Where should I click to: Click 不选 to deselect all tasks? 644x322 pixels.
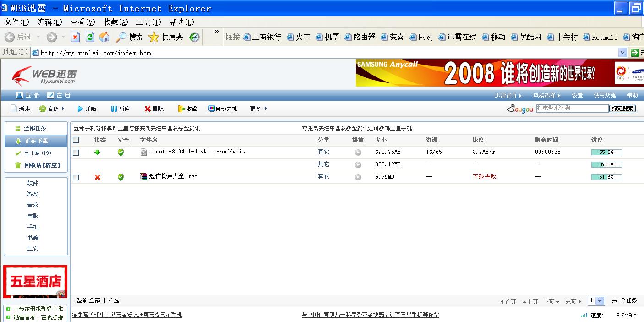[x=114, y=300]
